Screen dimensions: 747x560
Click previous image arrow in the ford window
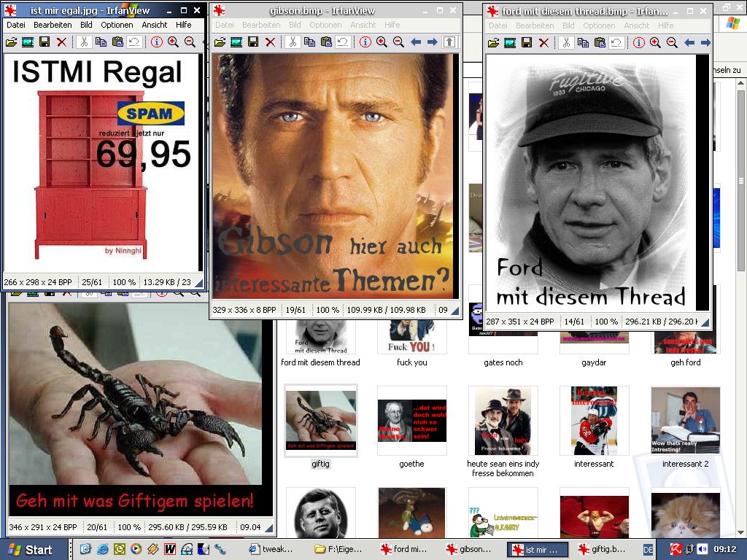click(x=689, y=43)
